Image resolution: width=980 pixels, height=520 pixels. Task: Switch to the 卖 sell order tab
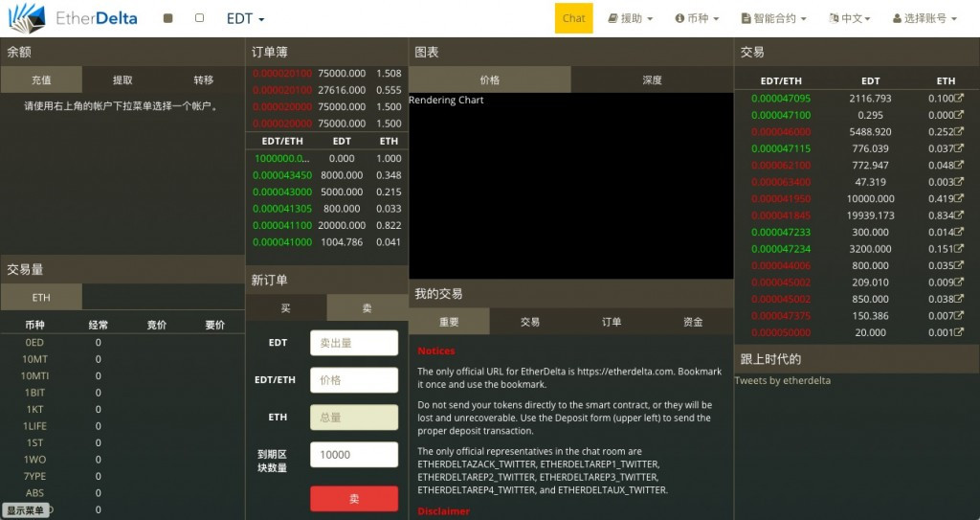point(367,307)
